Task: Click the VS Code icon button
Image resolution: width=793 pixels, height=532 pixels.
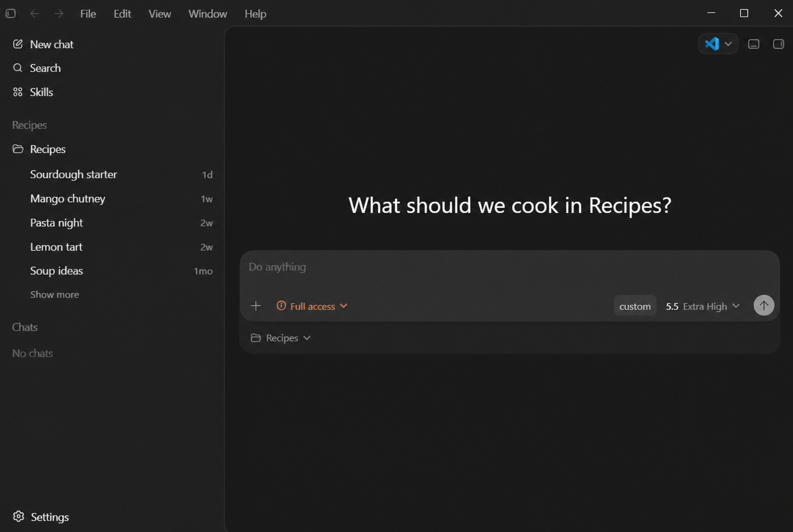Action: click(x=712, y=44)
